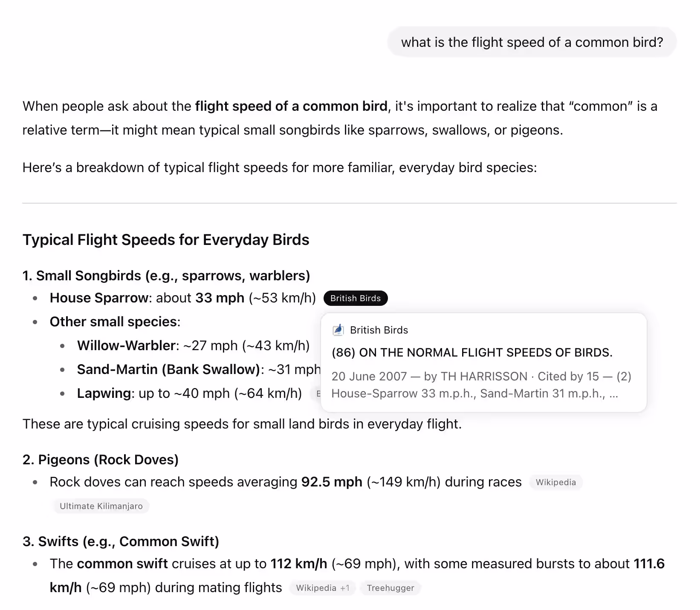Click the Small Songbirds section heading
The height and width of the screenshot is (610, 700).
[x=166, y=276]
